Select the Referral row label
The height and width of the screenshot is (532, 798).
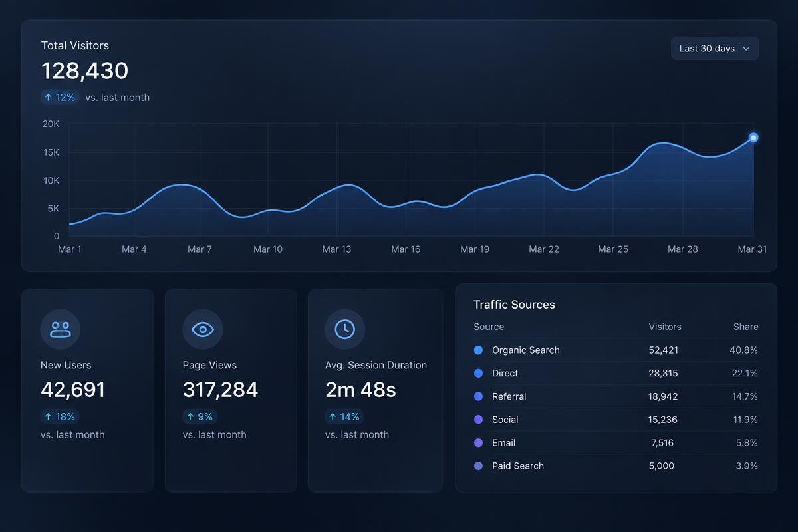pos(509,396)
